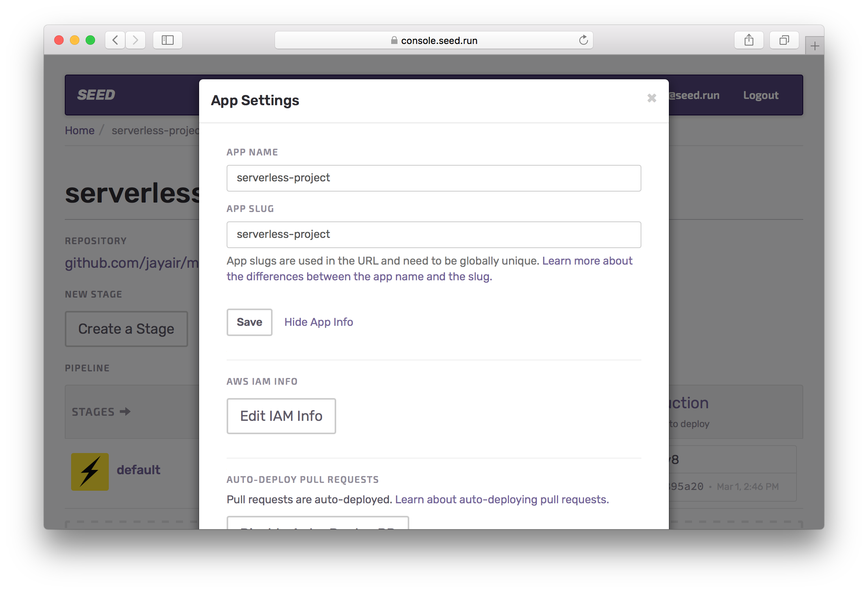Open Edit IAM Info button
Viewport: 868px width, 592px height.
point(281,416)
